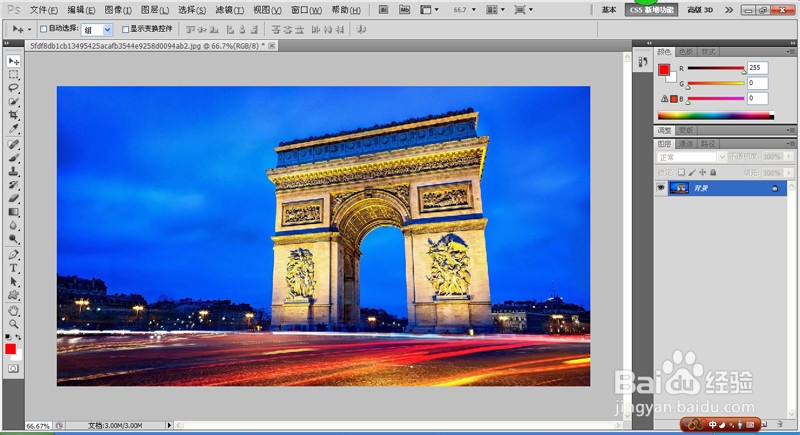Open the Color panel options menu
800x435 pixels.
click(x=790, y=52)
